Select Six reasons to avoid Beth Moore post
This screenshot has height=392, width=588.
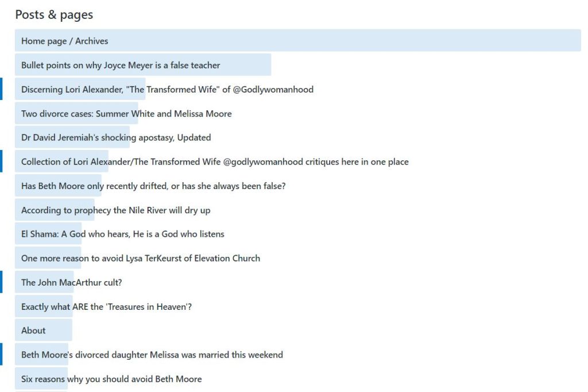pos(111,379)
